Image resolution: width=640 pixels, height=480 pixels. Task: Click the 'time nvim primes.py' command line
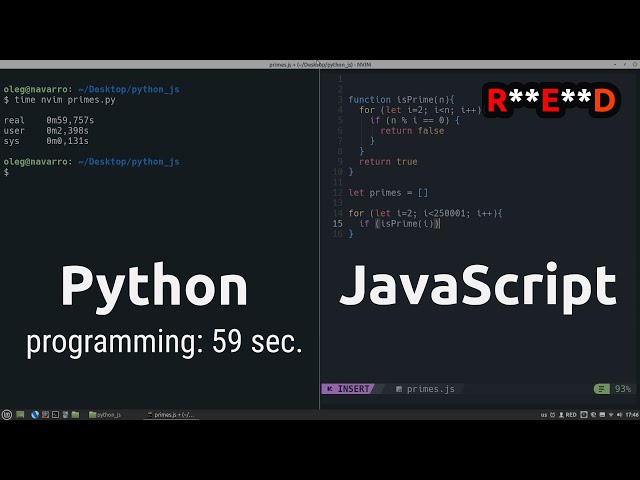pos(65,100)
